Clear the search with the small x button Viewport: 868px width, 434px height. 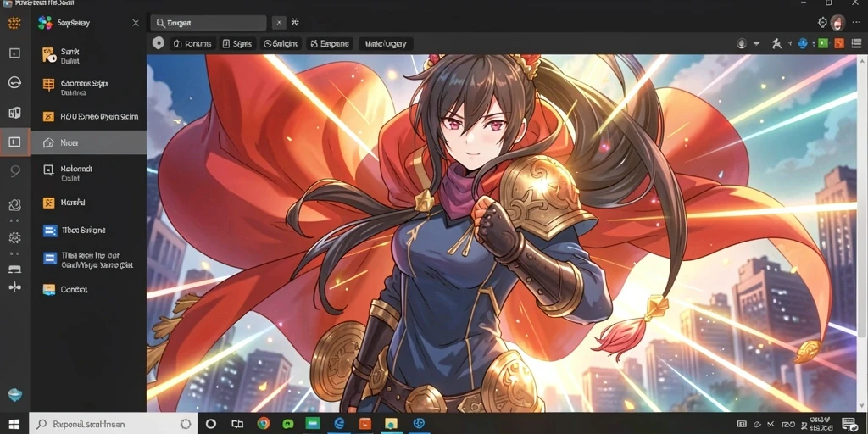pyautogui.click(x=279, y=23)
